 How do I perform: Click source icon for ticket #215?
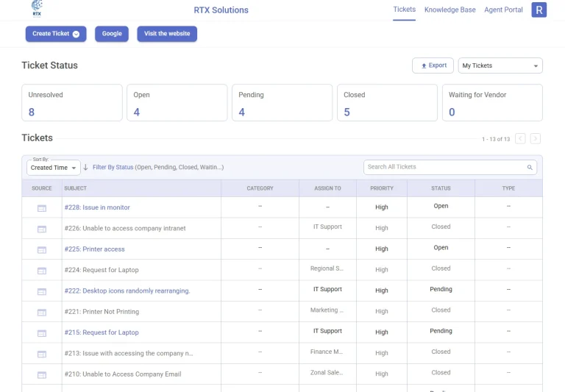[42, 333]
